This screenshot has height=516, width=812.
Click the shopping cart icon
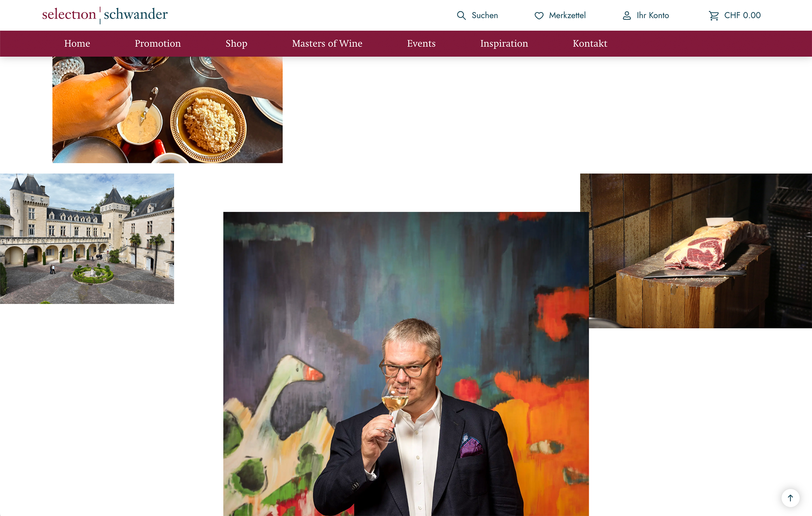tap(714, 15)
